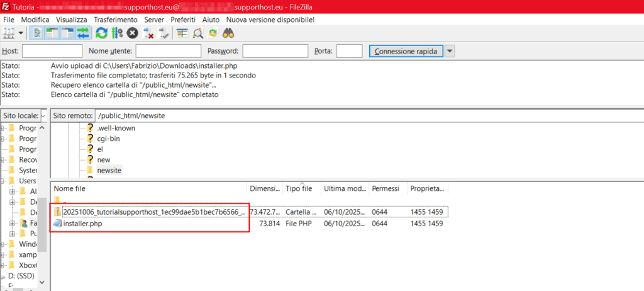The image size is (644, 291).
Task: Open the Visualizza menu
Action: (72, 20)
